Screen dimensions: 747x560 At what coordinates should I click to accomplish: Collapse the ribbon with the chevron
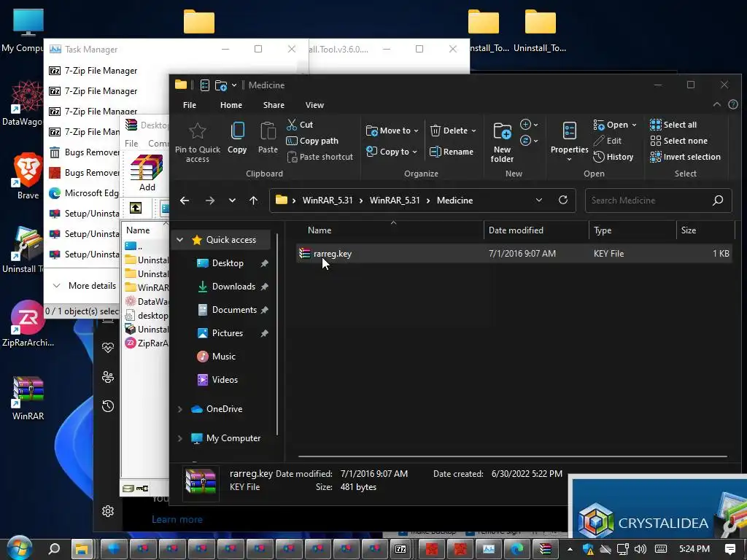coord(716,105)
